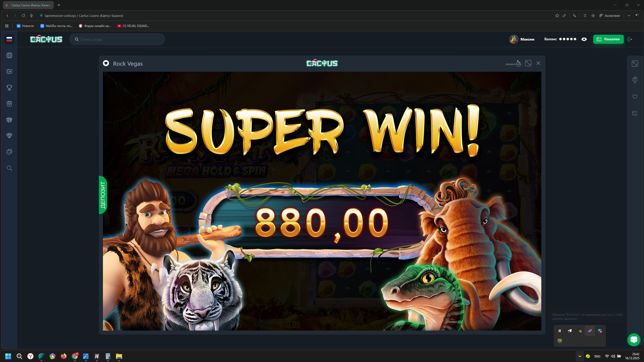
Task: Open the Новости bookmark
Action: pos(25,26)
